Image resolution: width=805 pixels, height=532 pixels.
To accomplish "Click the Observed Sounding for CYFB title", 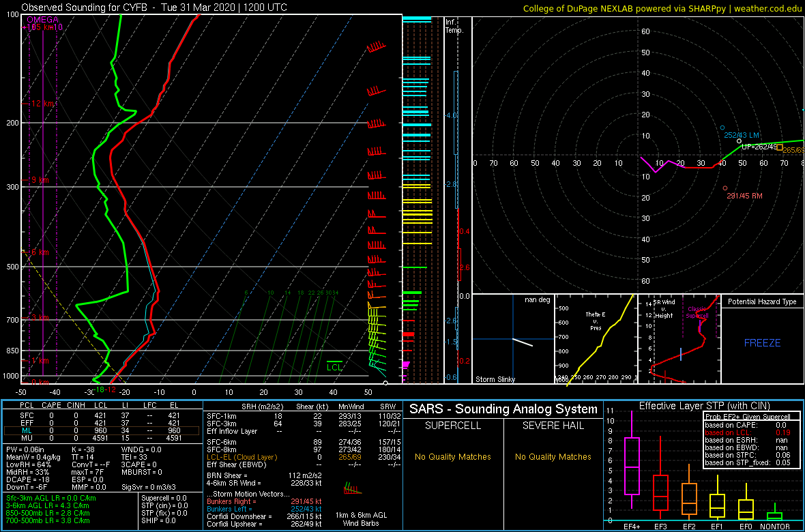I will point(155,8).
